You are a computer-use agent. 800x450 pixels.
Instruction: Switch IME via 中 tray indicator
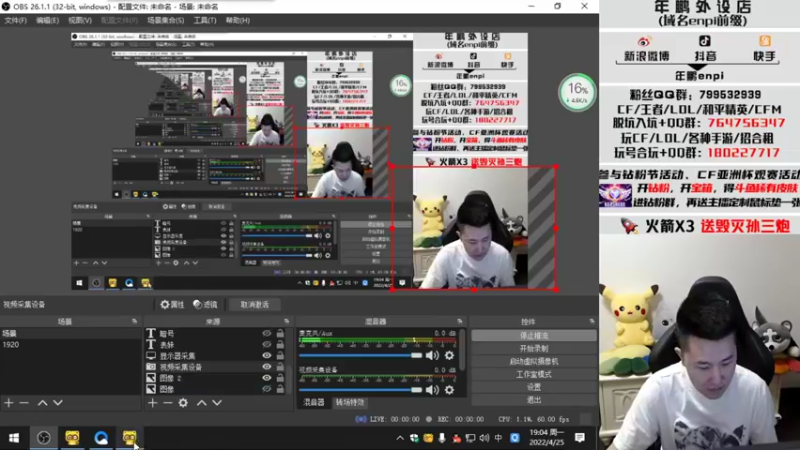coord(498,438)
